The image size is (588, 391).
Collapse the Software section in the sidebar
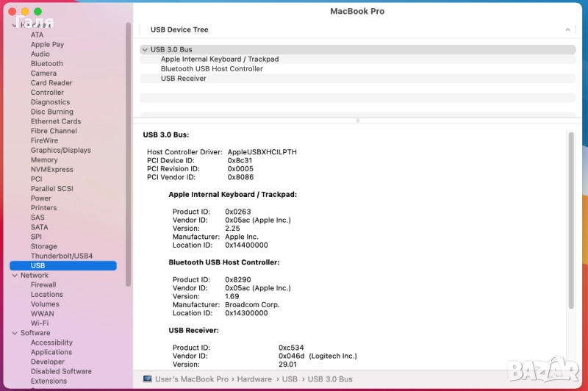[x=15, y=333]
